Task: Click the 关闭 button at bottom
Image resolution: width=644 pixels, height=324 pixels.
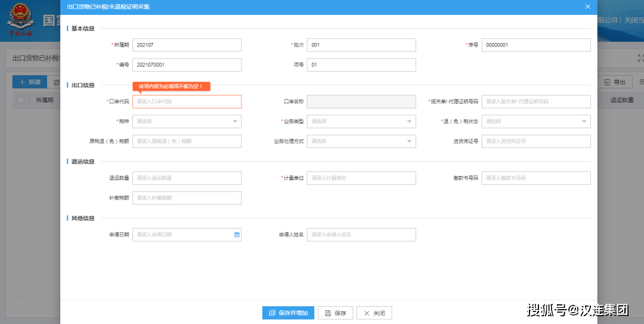Action: (374, 313)
